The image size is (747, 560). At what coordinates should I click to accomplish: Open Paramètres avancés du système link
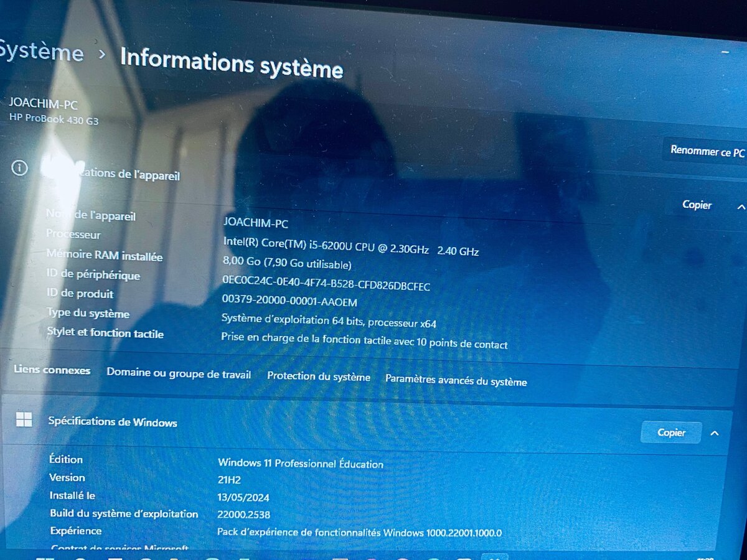click(456, 380)
